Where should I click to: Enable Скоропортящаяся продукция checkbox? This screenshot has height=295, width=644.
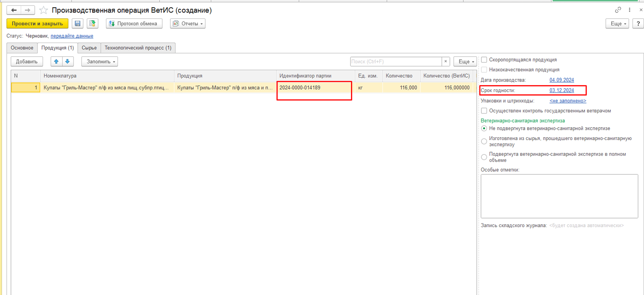pyautogui.click(x=484, y=60)
